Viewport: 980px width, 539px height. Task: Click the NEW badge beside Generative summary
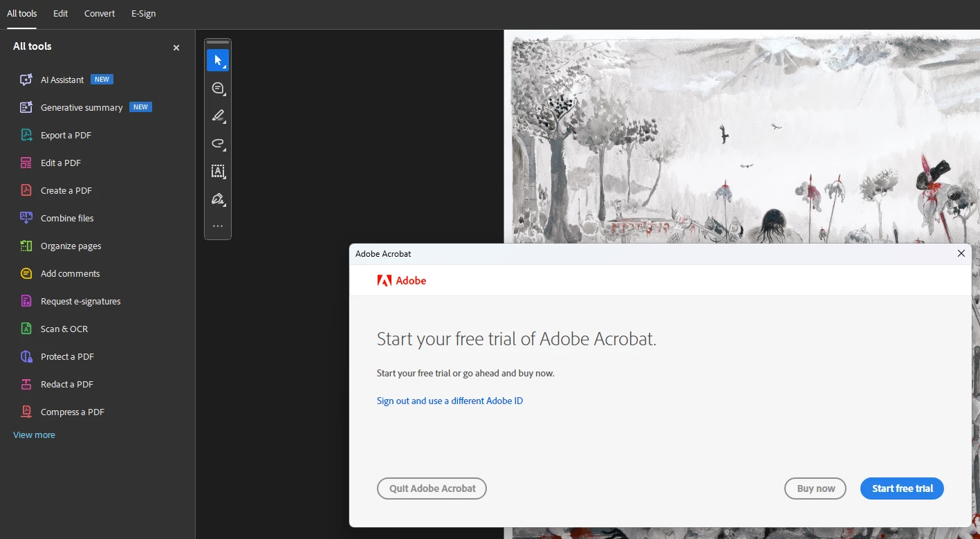pos(141,107)
